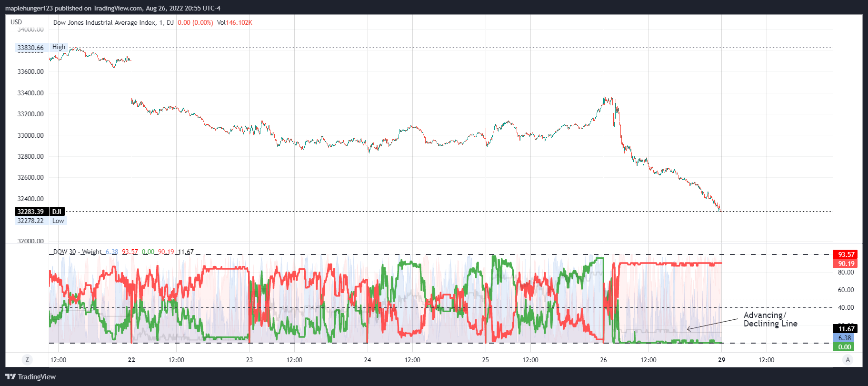
Task: Click date 24 on the time axis
Action: click(368, 360)
